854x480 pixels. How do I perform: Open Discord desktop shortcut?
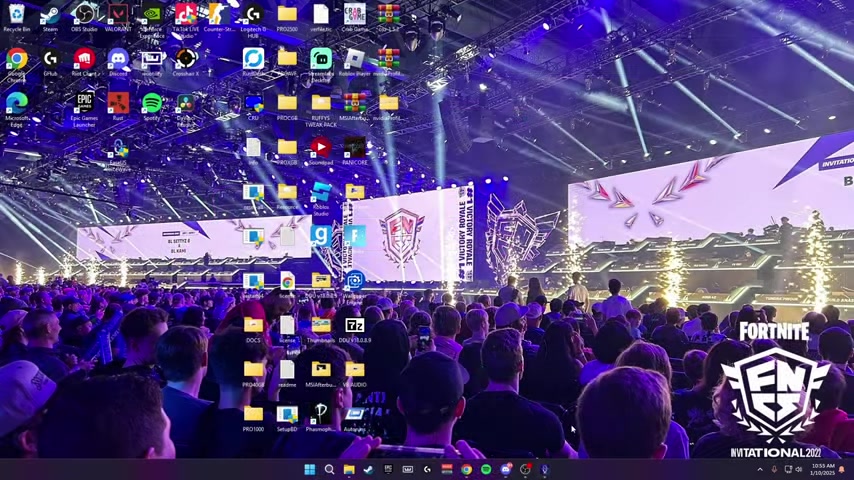[118, 59]
